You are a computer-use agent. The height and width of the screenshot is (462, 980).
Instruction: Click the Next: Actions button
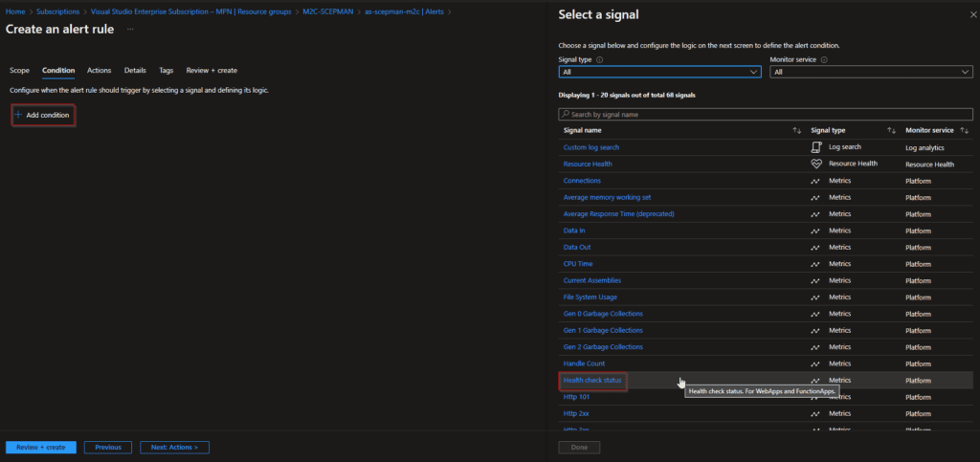[174, 447]
